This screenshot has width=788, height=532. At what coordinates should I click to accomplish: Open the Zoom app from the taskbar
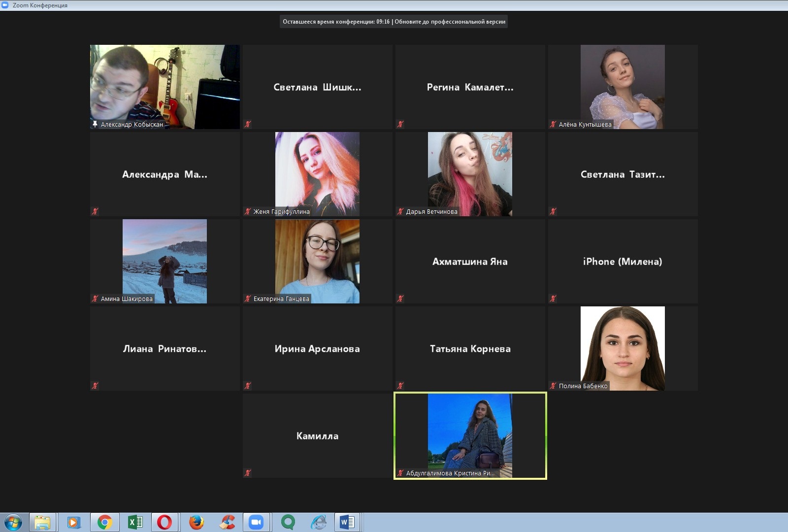click(x=256, y=522)
